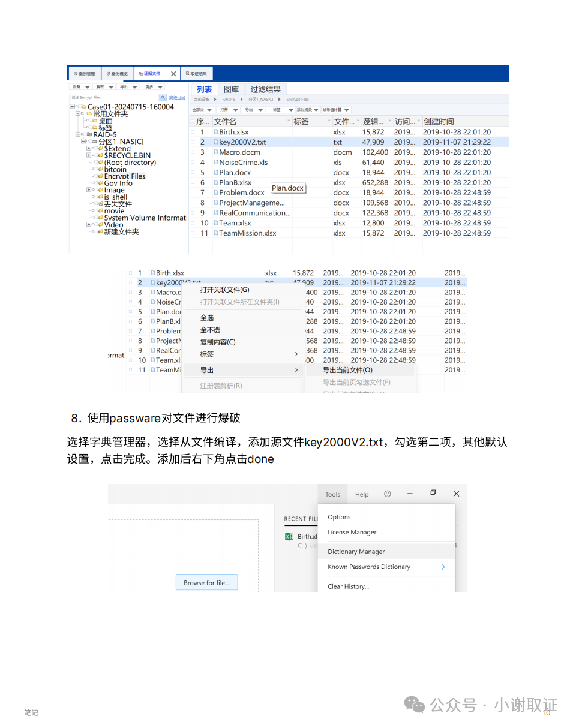Expand the Image tree node
Screen dimensions: 576x728
89,190
